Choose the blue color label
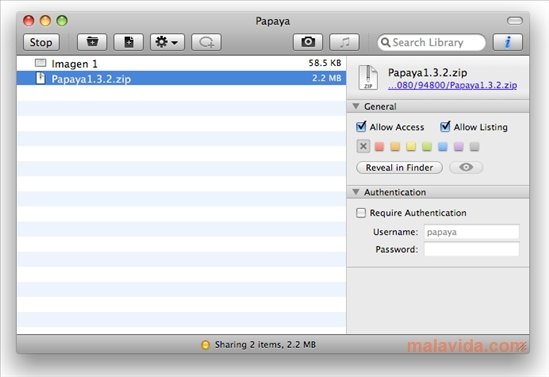 [x=443, y=147]
